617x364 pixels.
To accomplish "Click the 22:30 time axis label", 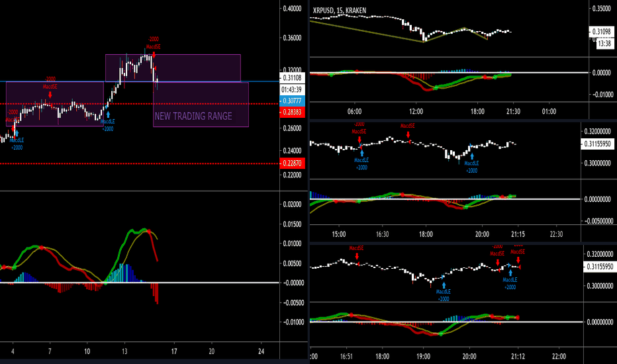I will pyautogui.click(x=556, y=234).
